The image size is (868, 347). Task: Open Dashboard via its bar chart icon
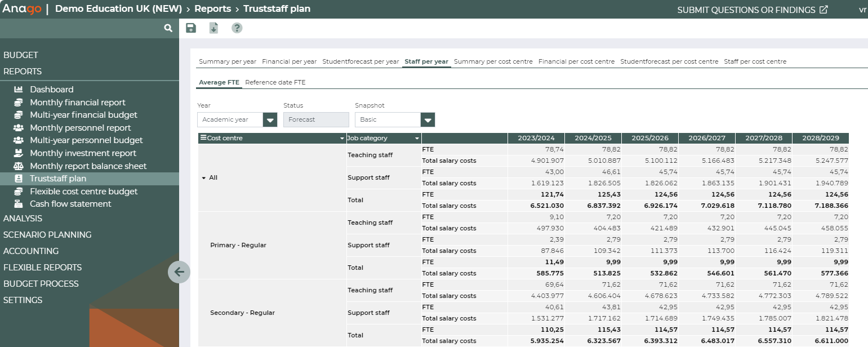point(19,90)
